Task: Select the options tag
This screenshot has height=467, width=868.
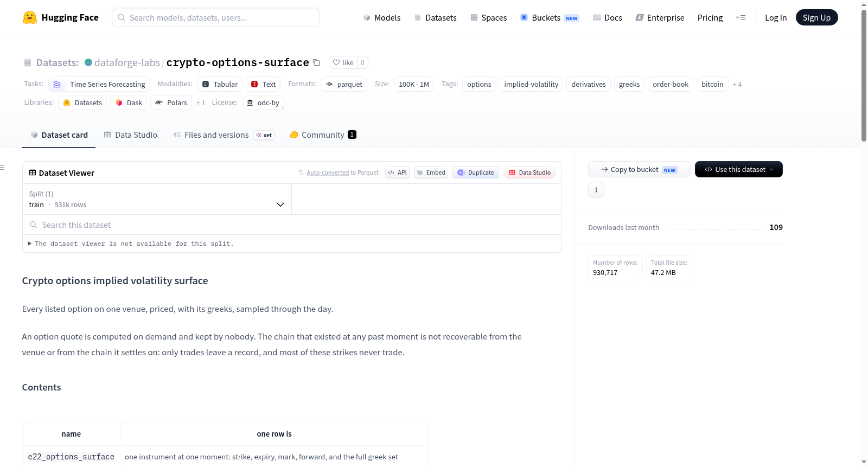Action: (x=479, y=84)
